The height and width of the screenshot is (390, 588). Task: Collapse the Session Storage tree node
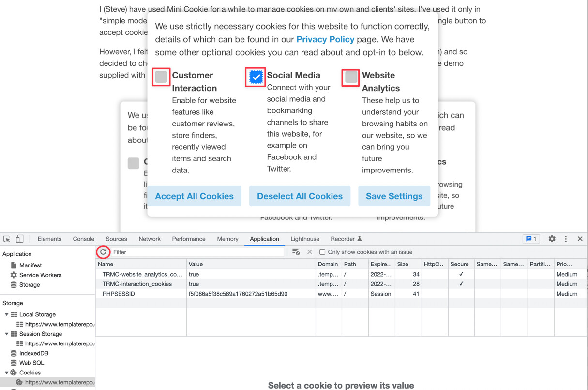(x=7, y=334)
